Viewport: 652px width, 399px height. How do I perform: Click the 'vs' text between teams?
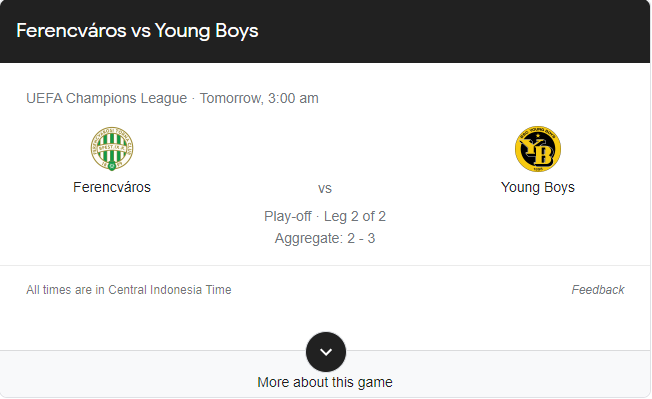pyautogui.click(x=325, y=189)
